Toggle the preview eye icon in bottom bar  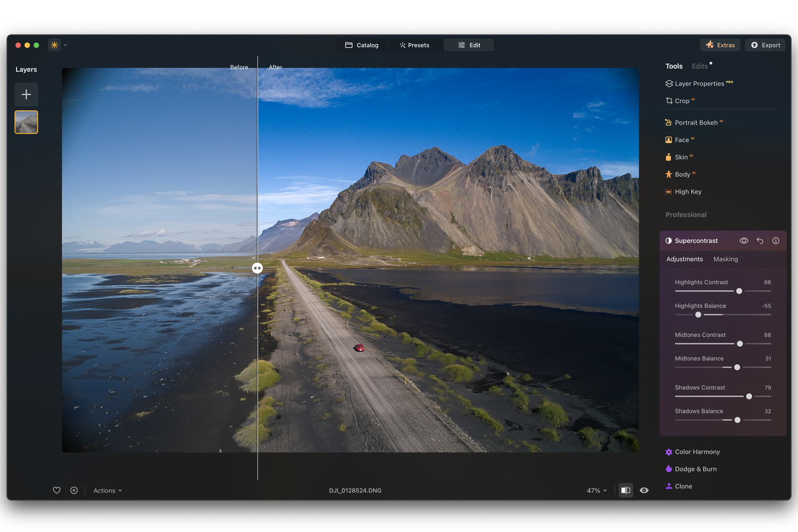644,491
